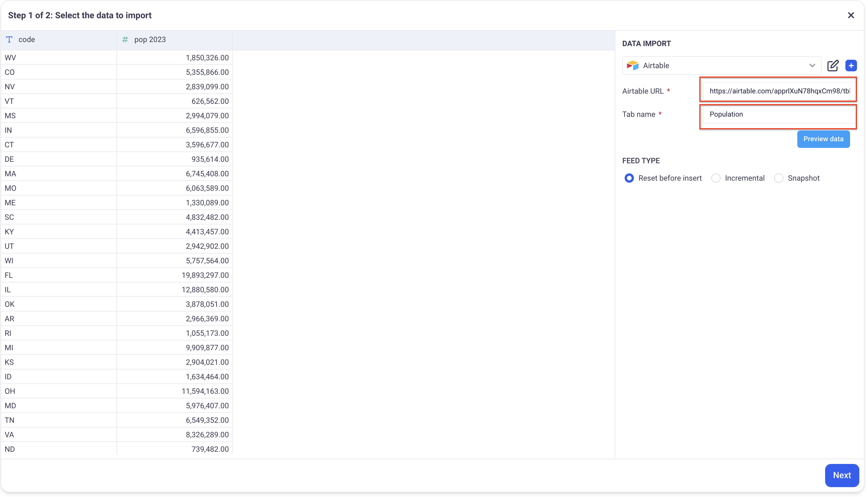The width and height of the screenshot is (868, 497).
Task: Click the code column header
Action: tap(27, 40)
